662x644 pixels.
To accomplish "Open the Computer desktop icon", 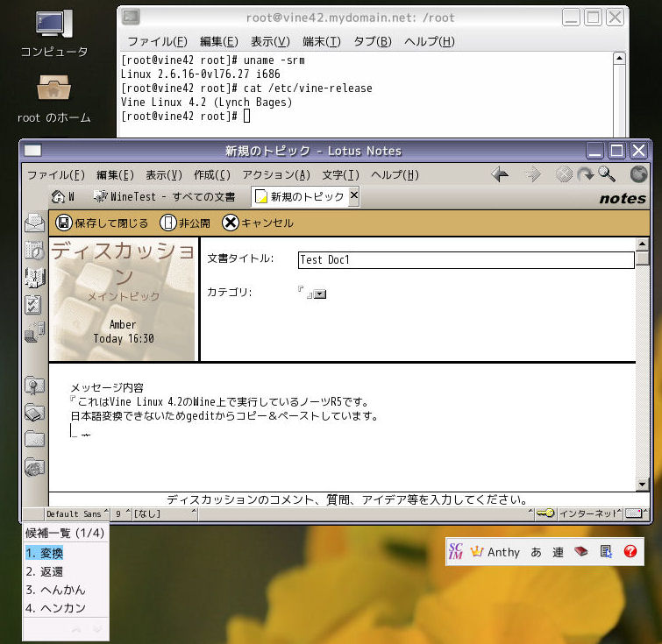I will pos(54,25).
